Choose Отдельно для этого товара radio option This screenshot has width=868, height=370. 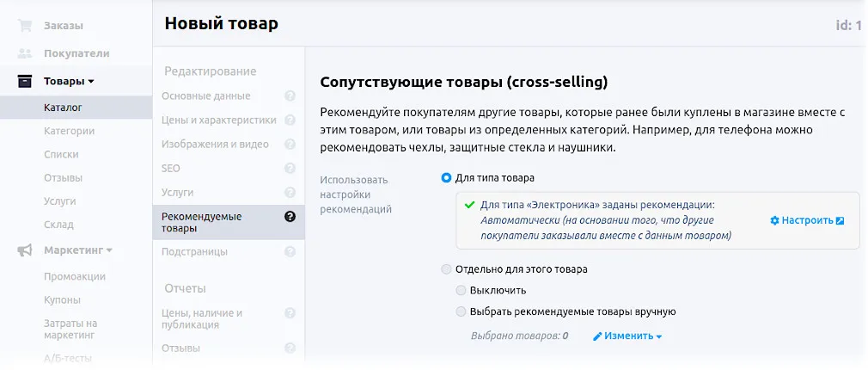[x=446, y=269]
